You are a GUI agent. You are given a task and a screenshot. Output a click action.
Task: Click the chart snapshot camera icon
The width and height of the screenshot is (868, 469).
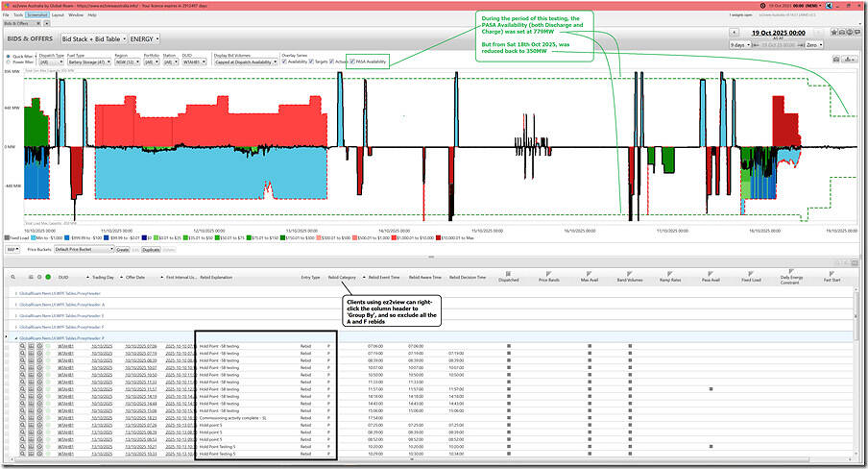[836, 59]
